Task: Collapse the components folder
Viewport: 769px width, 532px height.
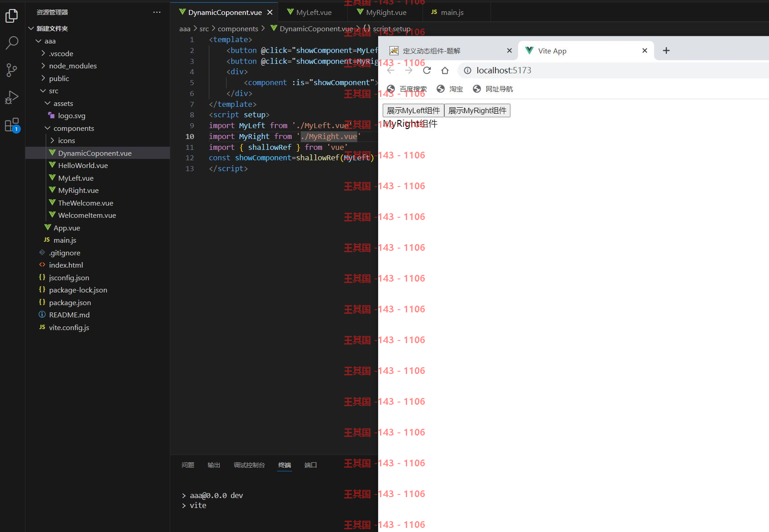Action: [x=97, y=128]
